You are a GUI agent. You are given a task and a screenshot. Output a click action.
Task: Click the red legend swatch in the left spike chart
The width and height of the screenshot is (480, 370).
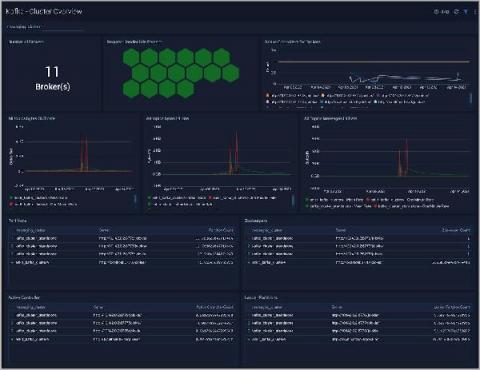tap(11, 204)
